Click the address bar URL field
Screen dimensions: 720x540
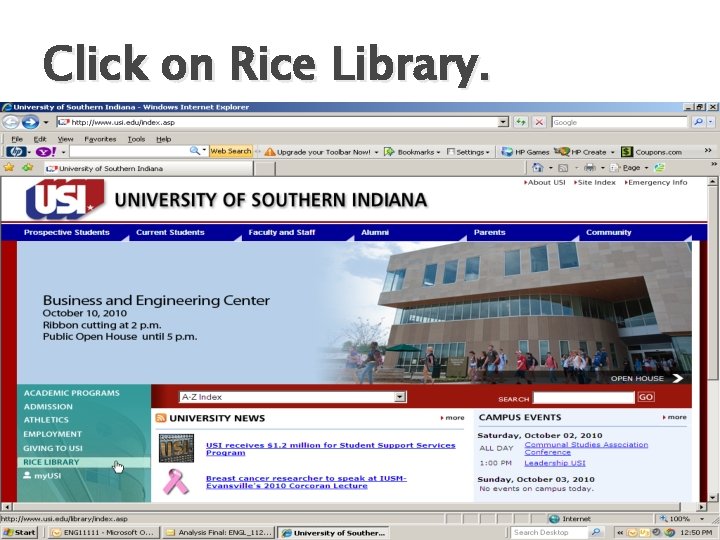277,122
